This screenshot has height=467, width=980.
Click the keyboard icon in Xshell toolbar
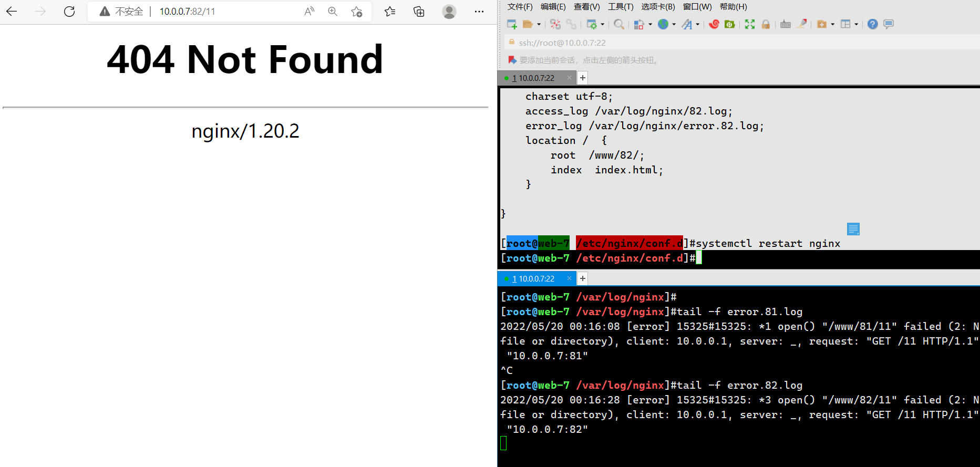[x=786, y=24]
